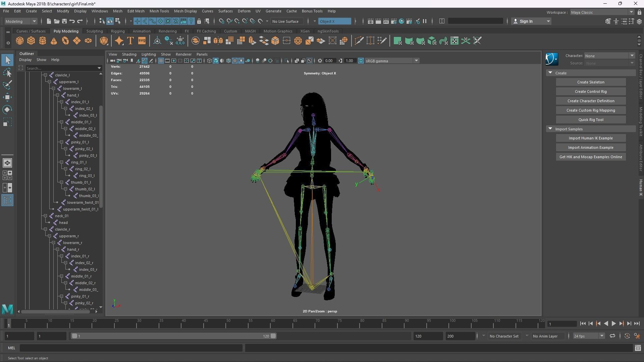Screen dimensions: 644x362
Task: Toggle playback loop mode button
Action: pos(612,336)
